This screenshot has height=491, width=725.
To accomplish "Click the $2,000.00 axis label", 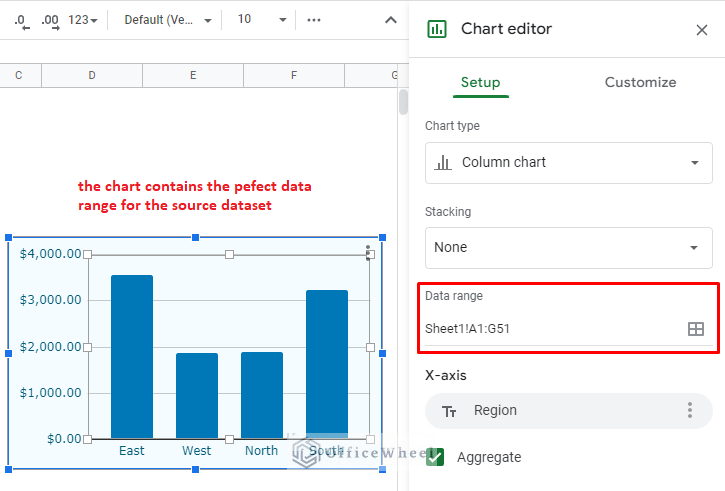I will click(x=50, y=347).
